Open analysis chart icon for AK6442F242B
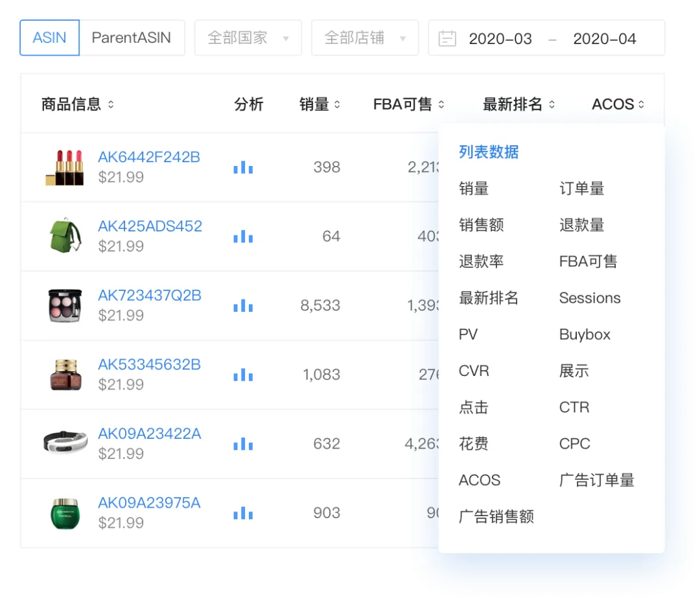The image size is (700, 601). click(243, 167)
